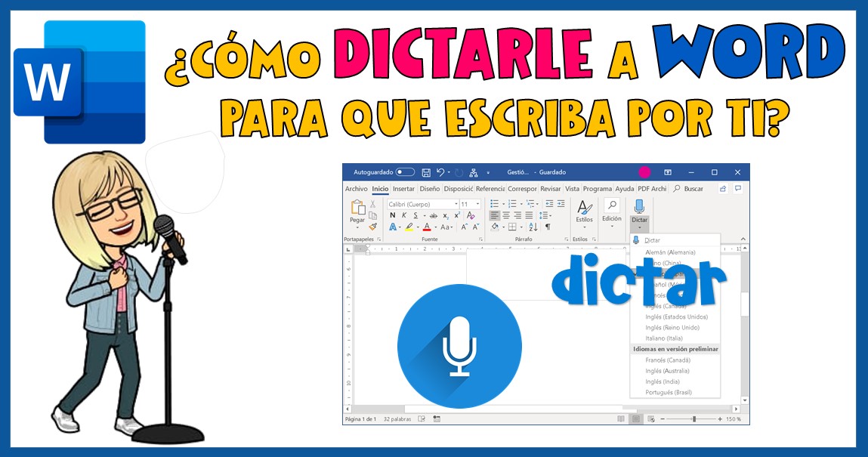Open the Revisar tab
Image resolution: width=868 pixels, height=457 pixels.
tap(550, 189)
